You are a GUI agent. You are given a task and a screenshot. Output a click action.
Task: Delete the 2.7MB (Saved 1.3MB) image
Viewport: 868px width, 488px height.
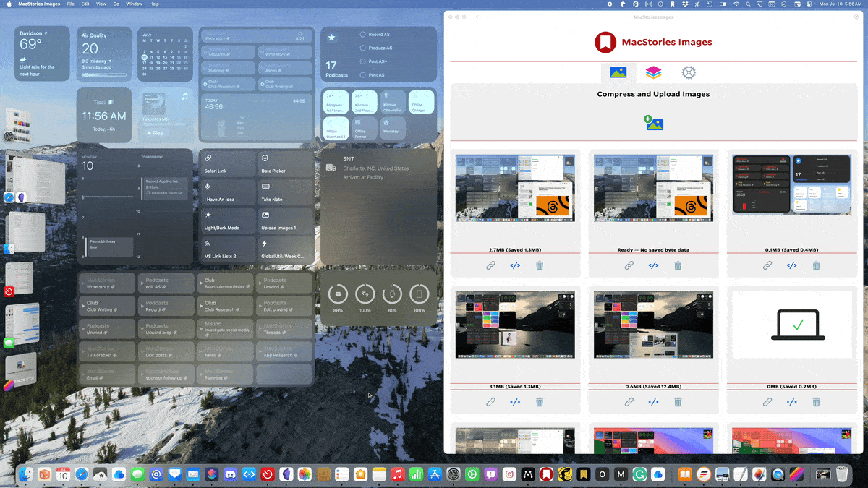[x=540, y=265]
